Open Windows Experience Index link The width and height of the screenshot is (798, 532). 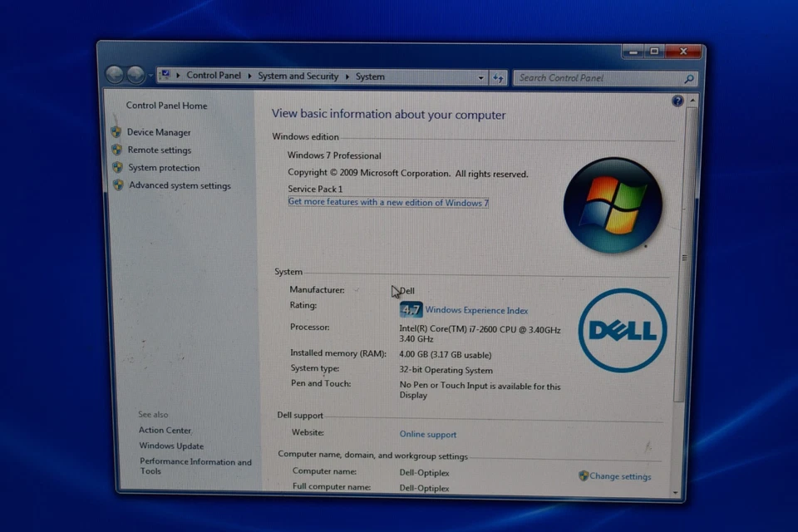click(476, 310)
